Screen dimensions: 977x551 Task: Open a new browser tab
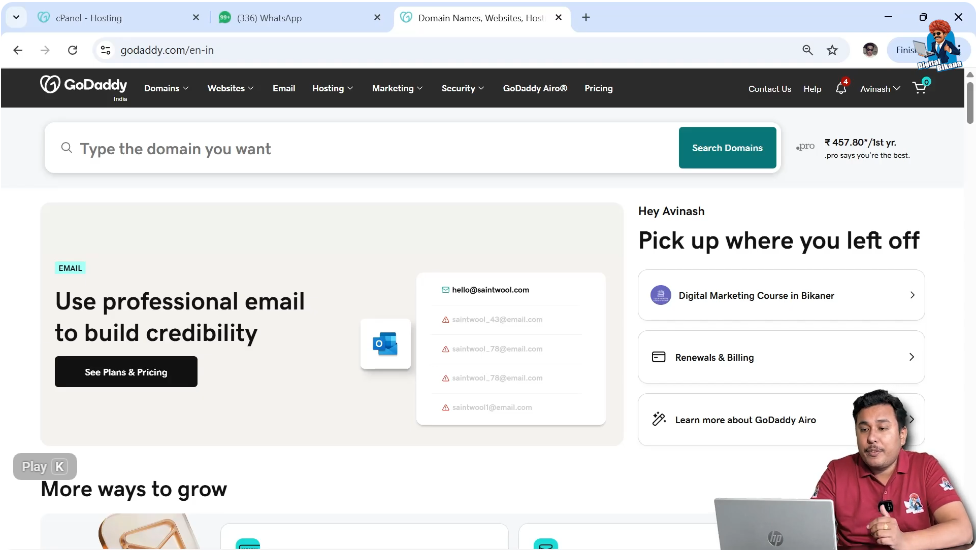point(586,17)
